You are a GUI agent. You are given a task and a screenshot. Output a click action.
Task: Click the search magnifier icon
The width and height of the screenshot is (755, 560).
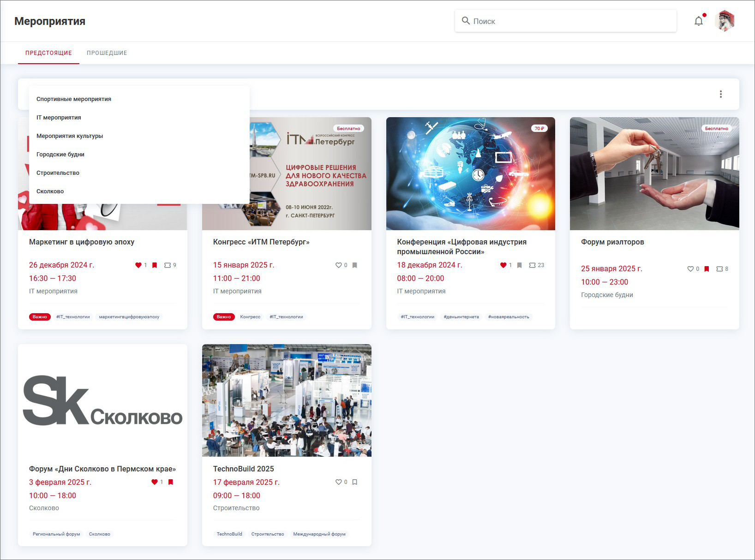pos(466,21)
